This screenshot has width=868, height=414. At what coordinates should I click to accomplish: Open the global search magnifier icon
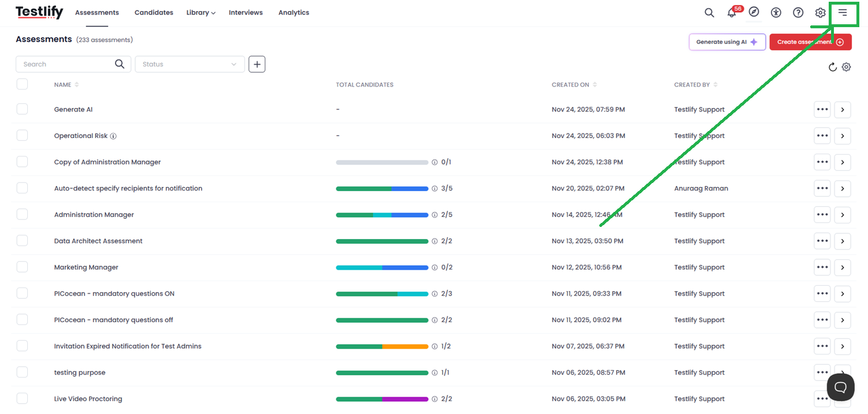point(709,13)
